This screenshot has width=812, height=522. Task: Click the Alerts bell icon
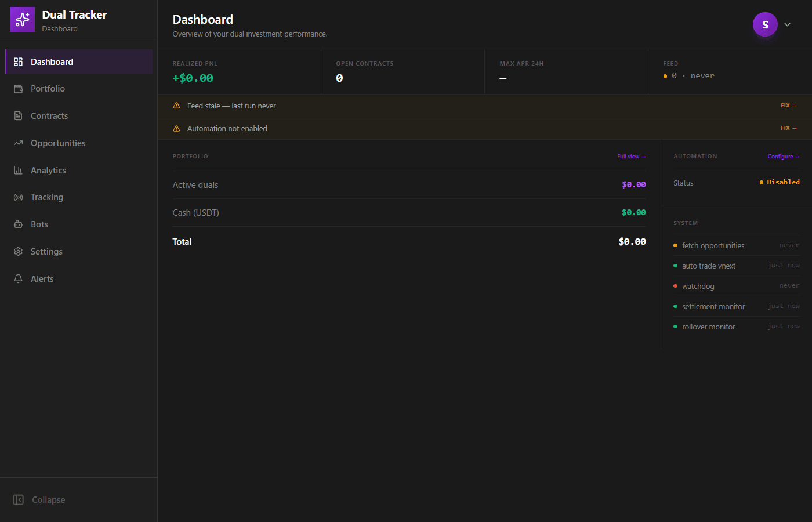[18, 279]
